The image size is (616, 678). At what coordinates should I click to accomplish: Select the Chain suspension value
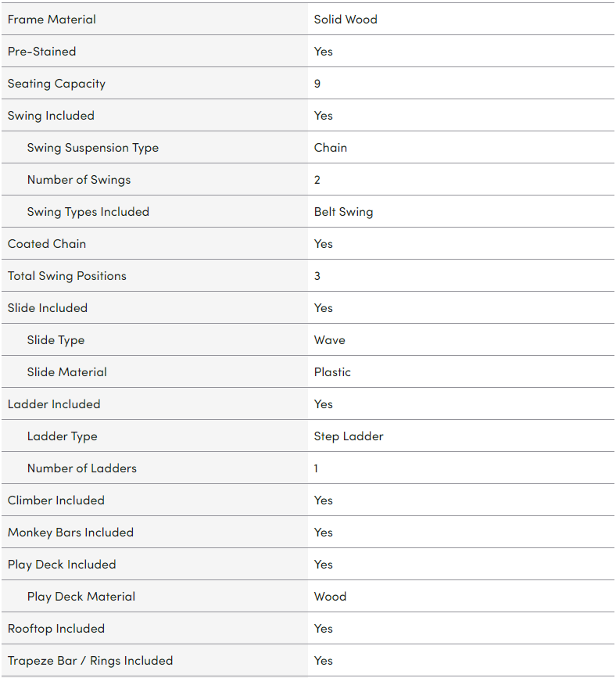click(x=331, y=148)
